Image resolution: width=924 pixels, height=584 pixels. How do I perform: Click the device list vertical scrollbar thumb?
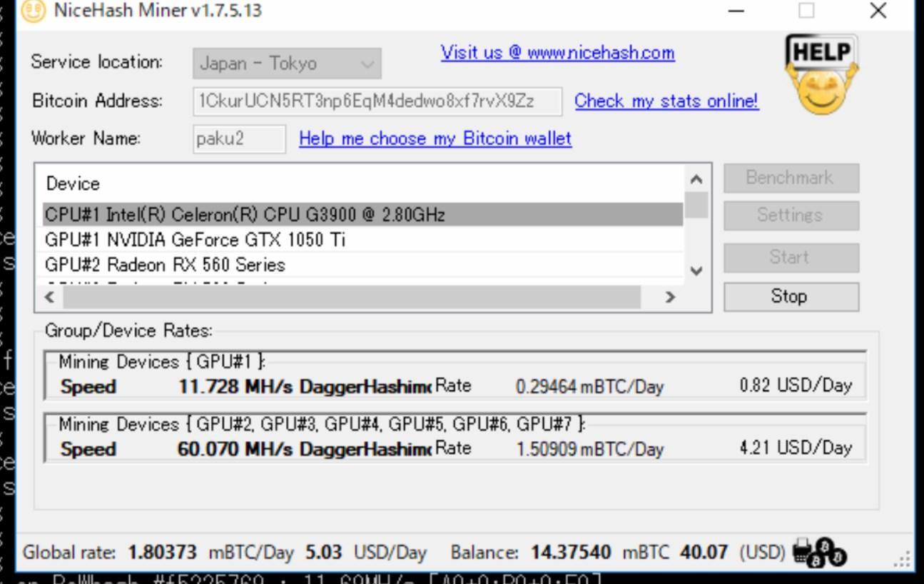coord(697,205)
